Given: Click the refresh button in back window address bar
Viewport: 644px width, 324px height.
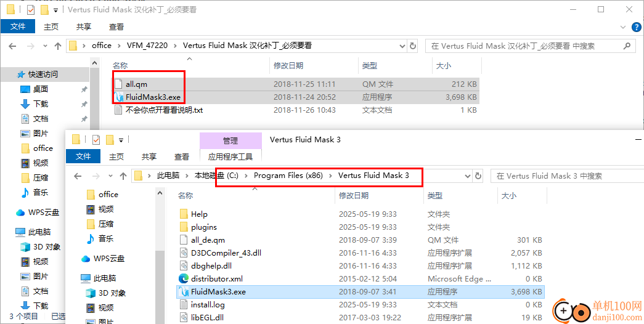Looking at the screenshot, I should pos(413,46).
